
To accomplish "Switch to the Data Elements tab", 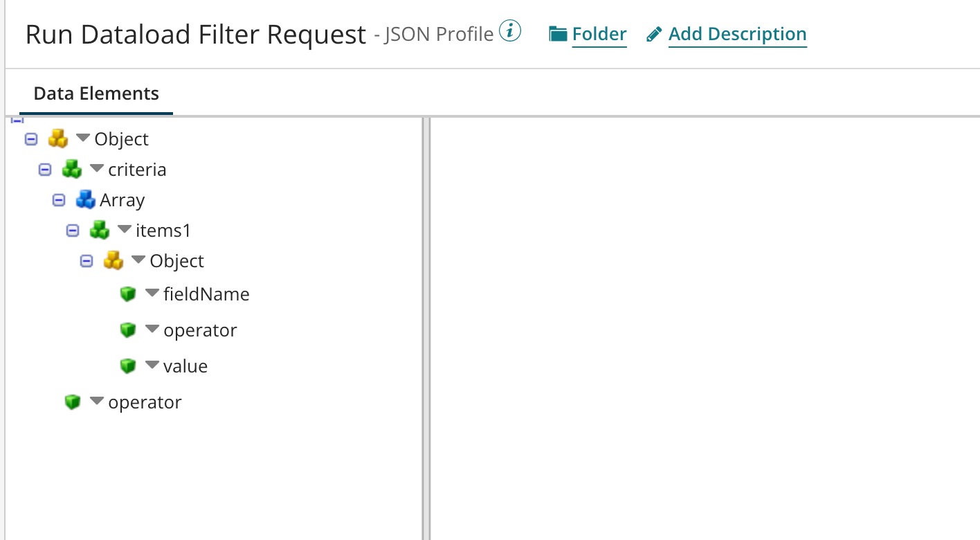I will point(96,94).
